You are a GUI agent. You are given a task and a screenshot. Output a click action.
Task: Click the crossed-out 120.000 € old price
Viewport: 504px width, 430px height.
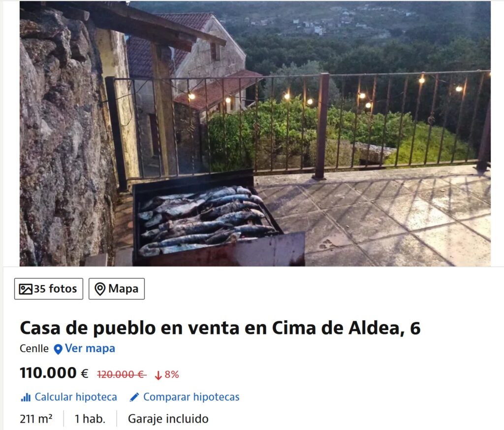122,375
